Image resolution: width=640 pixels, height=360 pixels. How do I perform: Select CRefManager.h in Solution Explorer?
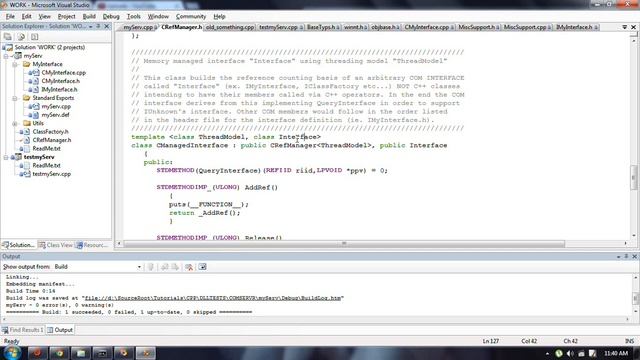coord(52,140)
